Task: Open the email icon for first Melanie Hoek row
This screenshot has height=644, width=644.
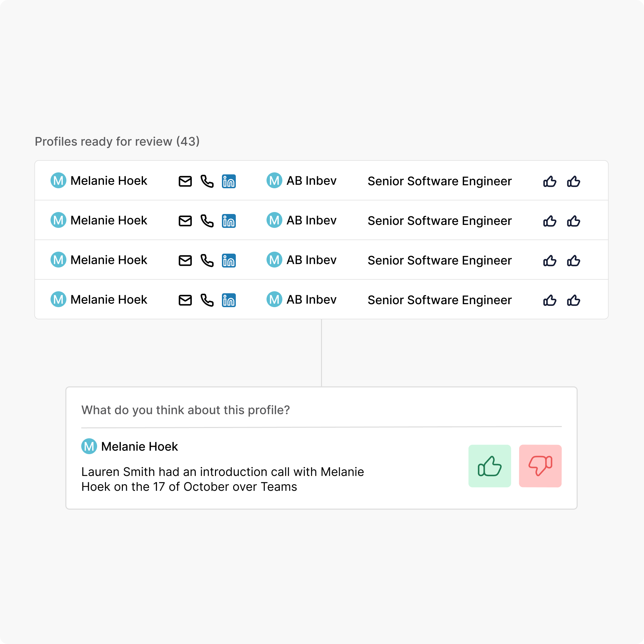Action: (185, 181)
